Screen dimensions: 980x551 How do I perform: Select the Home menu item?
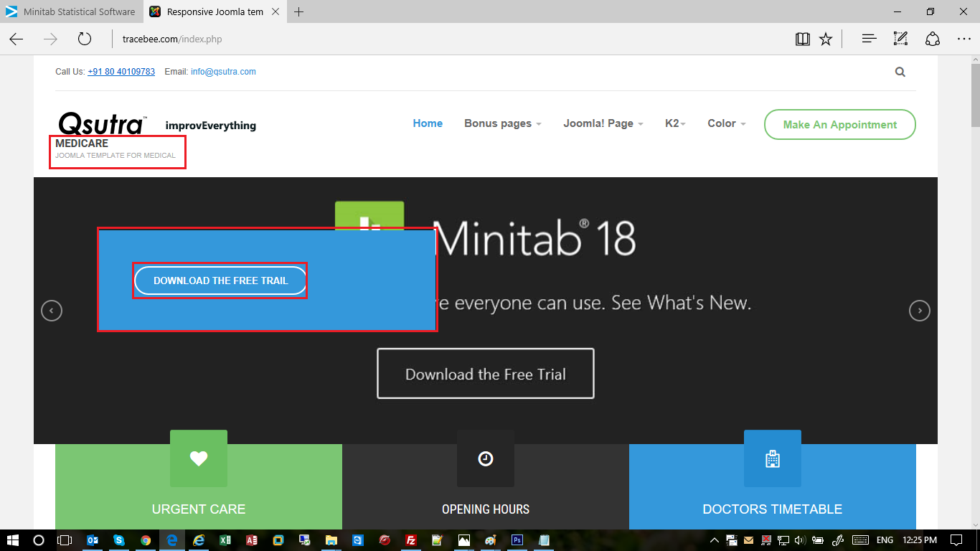click(428, 123)
